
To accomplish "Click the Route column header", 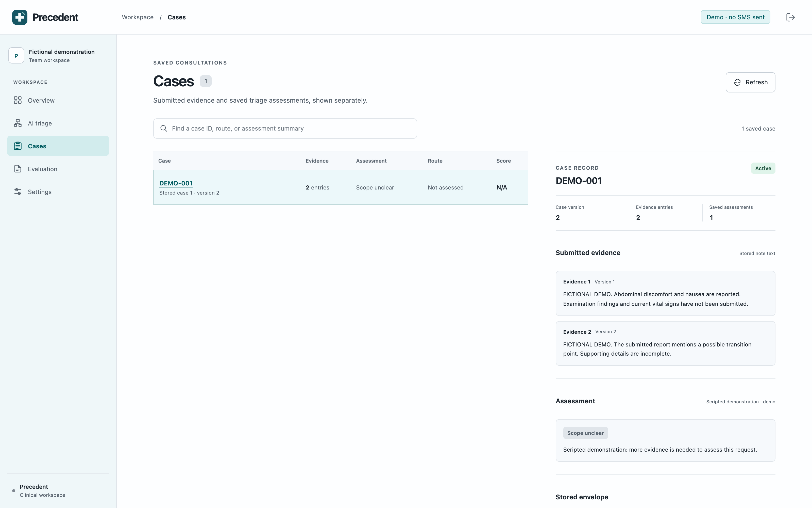I will tap(435, 161).
